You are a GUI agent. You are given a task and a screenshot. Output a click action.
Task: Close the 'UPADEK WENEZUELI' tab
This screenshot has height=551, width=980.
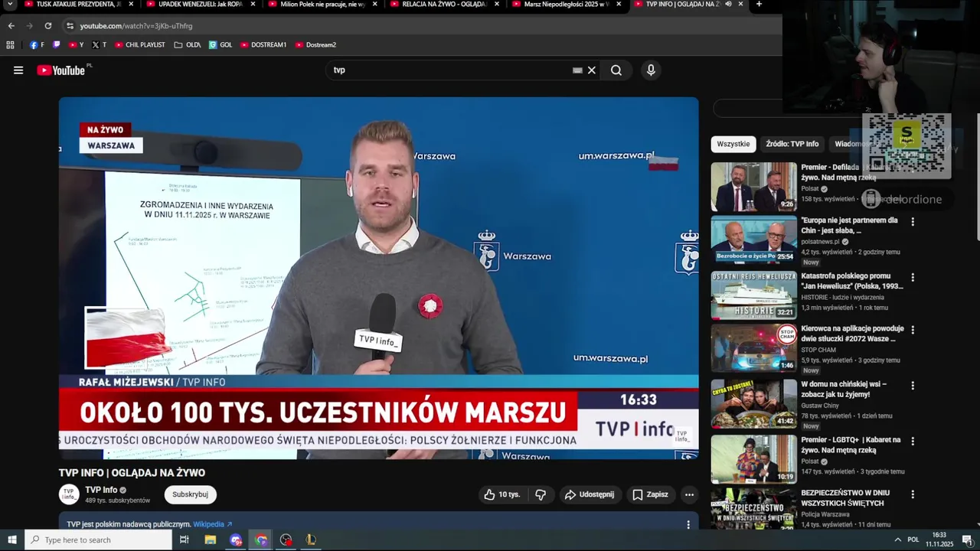(x=253, y=5)
